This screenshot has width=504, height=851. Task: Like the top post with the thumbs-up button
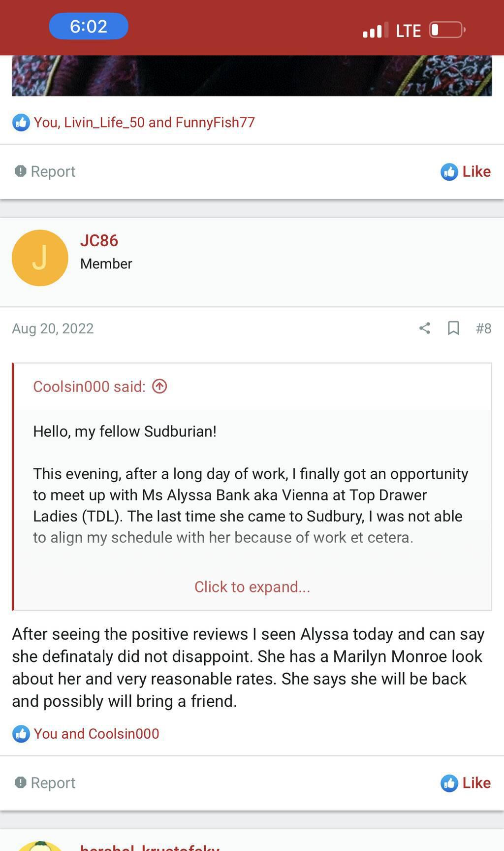[x=466, y=171]
